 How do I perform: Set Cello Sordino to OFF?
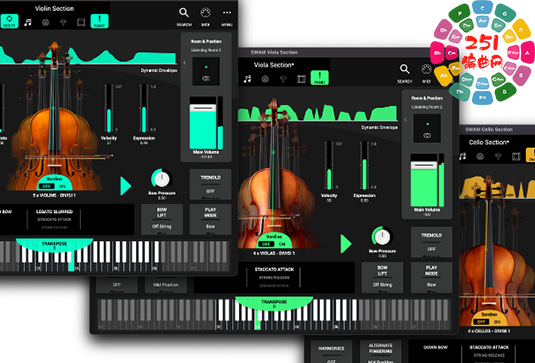pyautogui.click(x=481, y=322)
